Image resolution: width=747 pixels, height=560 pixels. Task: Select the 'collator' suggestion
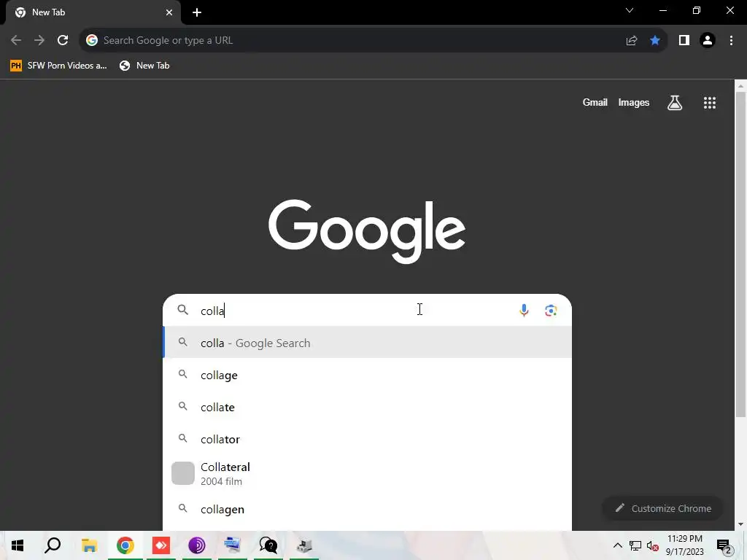tap(368, 439)
